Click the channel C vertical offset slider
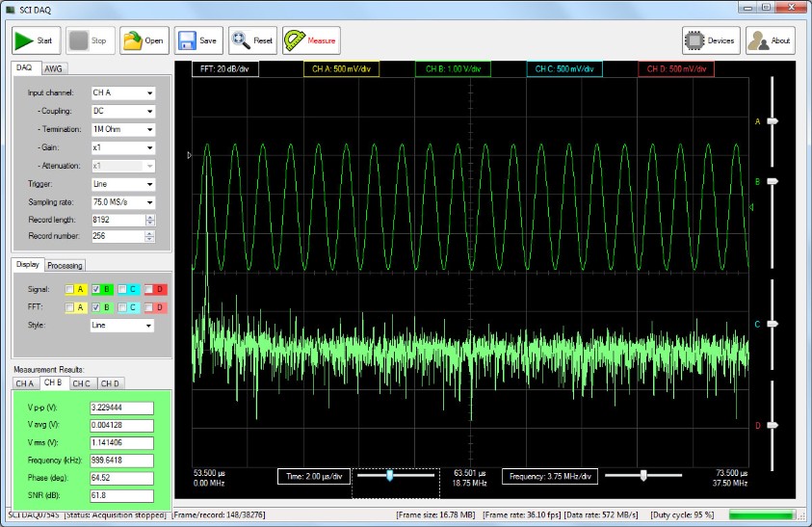This screenshot has width=812, height=527. (x=773, y=324)
